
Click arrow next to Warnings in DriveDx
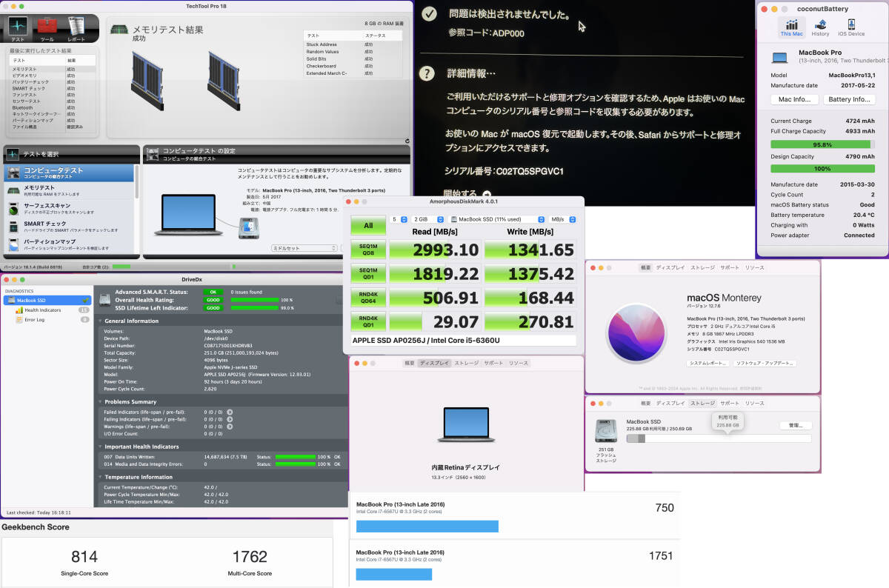point(230,426)
